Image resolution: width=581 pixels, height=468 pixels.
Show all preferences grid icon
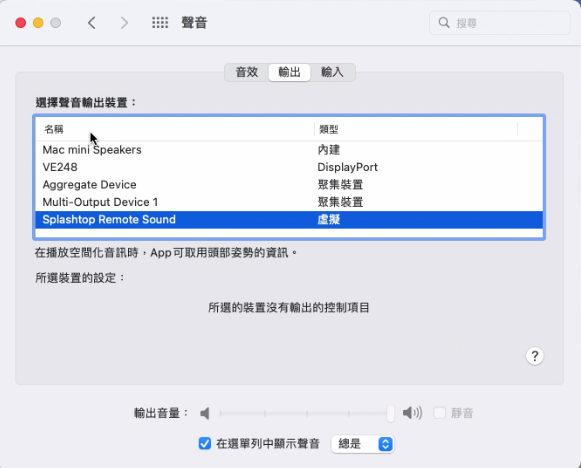point(160,23)
